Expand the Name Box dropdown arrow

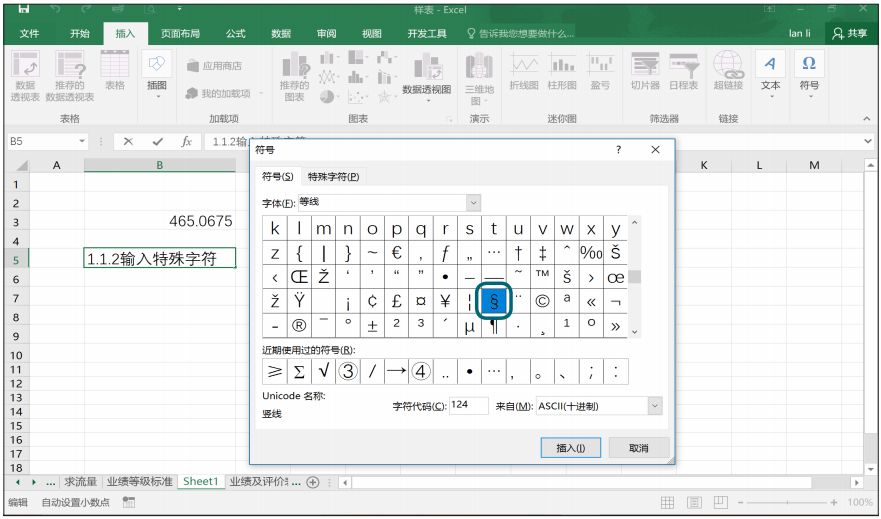click(x=83, y=142)
